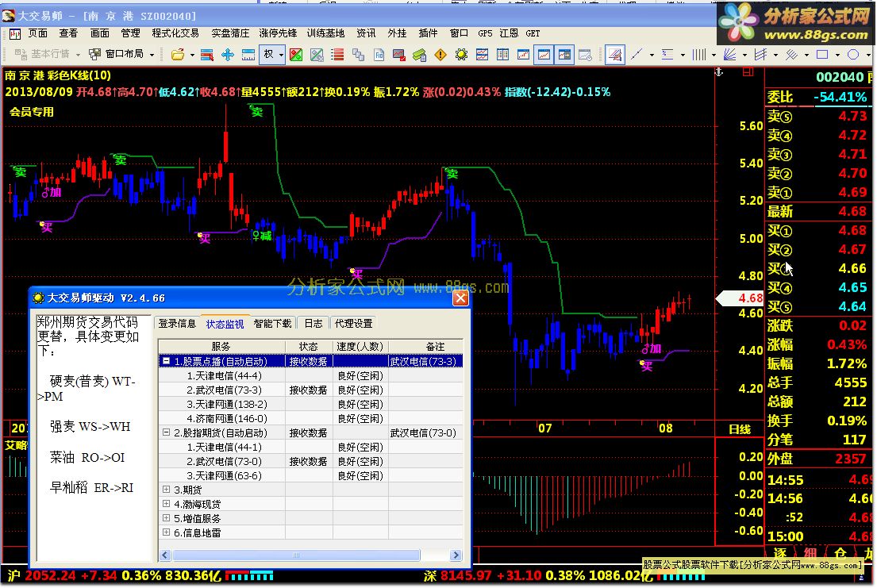Image resolution: width=877 pixels, height=588 pixels.
Task: Click the red-green percent chart icon
Action: 296,55
